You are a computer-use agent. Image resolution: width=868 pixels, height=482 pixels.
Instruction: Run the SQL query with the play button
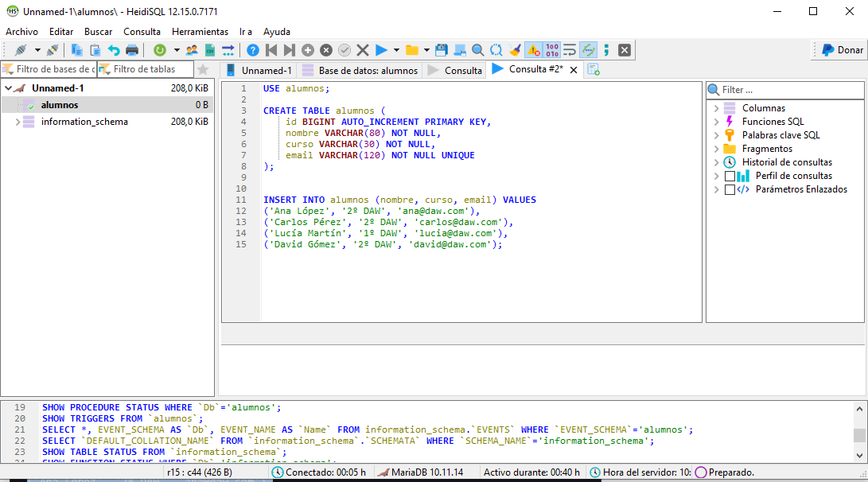point(381,50)
